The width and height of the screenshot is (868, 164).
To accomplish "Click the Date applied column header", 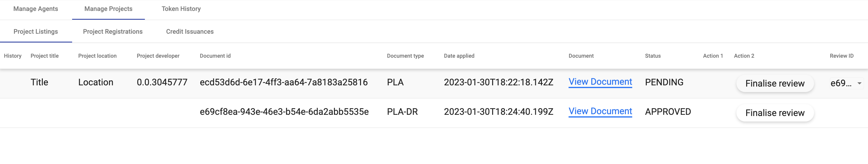I will [459, 56].
